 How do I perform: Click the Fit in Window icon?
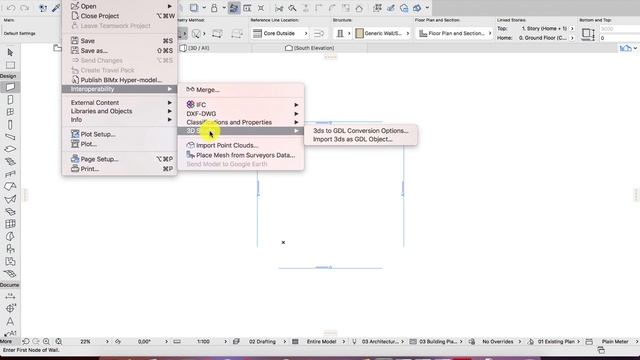pyautogui.click(x=59, y=341)
